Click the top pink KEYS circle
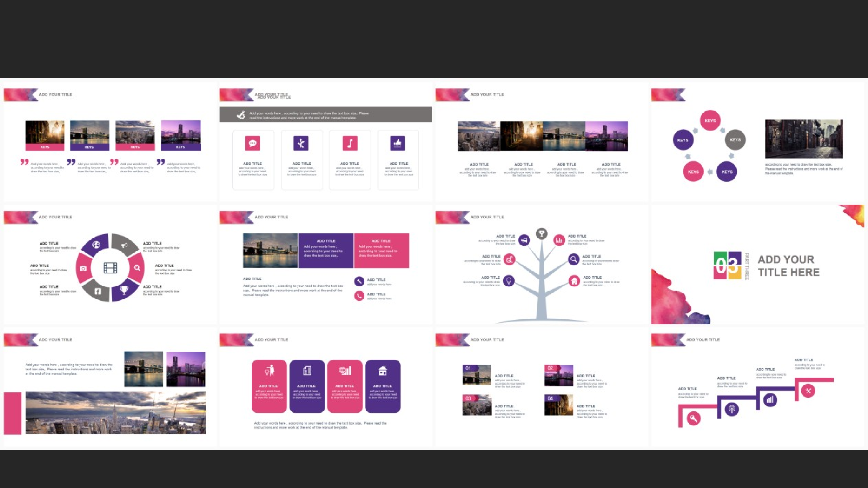Viewport: 868px width, 488px height. 710,121
